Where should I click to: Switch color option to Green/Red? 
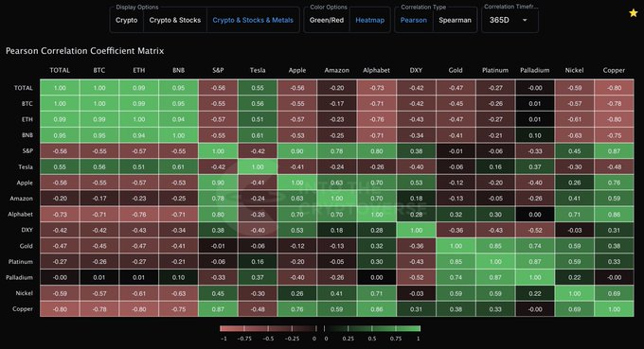click(x=327, y=20)
